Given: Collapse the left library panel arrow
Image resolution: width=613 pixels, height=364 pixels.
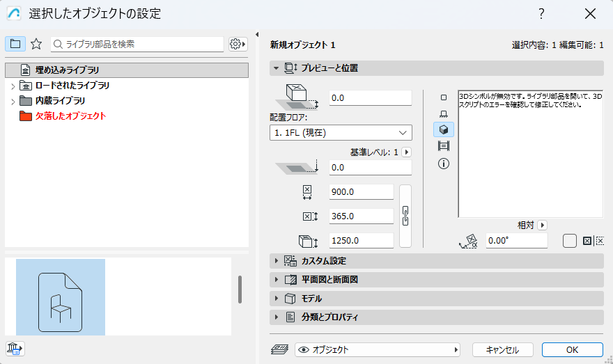Looking at the screenshot, I should pos(257,34).
